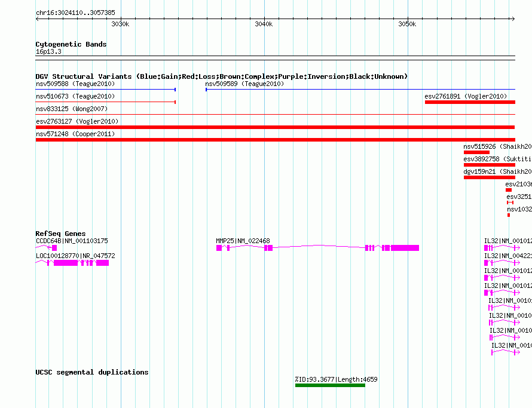532x408 pixels.
Task: Click the nsv510673 (Teague2010) label
Action: 75,96
